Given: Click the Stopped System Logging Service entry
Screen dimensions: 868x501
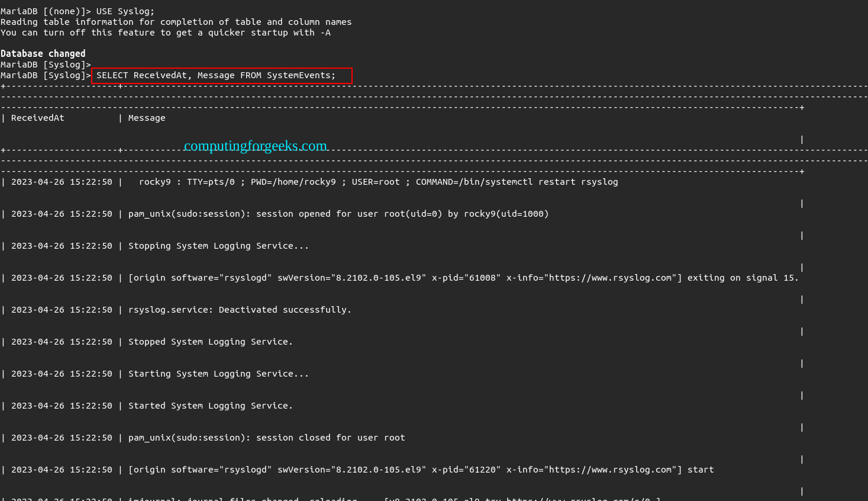Looking at the screenshot, I should (x=210, y=341).
